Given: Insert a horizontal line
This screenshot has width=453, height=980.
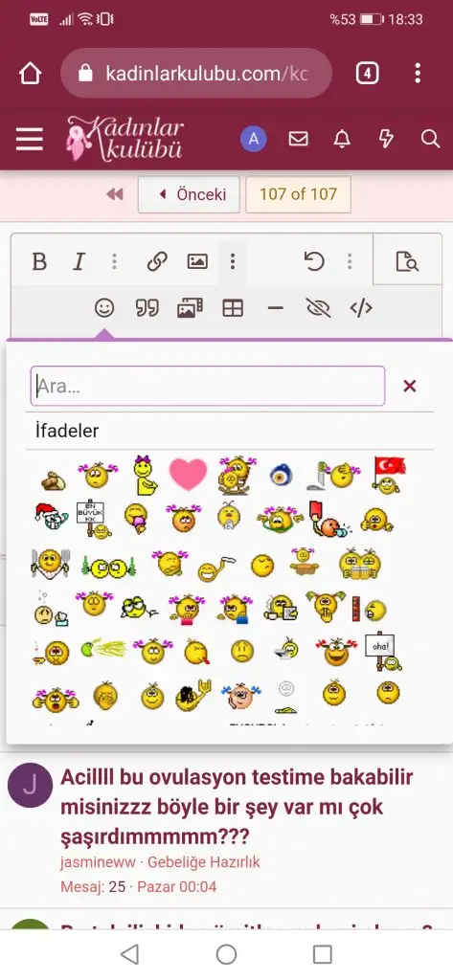Looking at the screenshot, I should [275, 307].
